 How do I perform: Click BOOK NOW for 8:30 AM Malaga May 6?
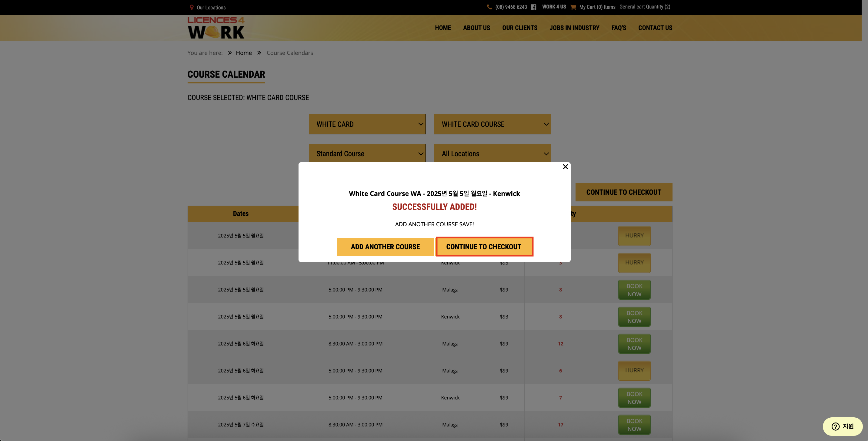[634, 344]
